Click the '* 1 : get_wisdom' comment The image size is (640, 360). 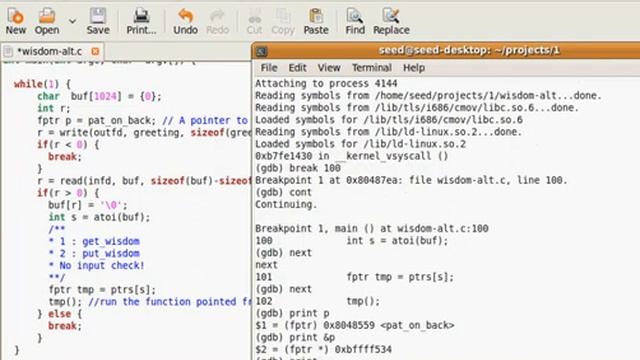(94, 242)
